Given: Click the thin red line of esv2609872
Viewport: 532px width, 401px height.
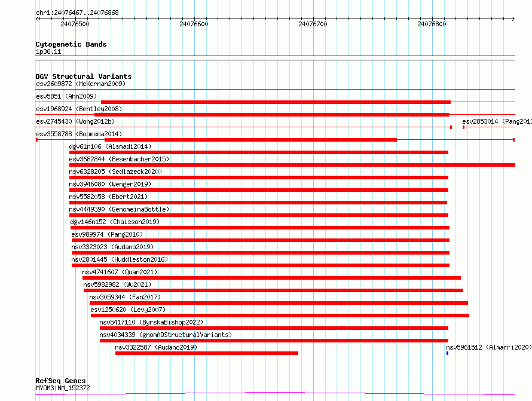Looking at the screenshot, I should coord(275,90).
